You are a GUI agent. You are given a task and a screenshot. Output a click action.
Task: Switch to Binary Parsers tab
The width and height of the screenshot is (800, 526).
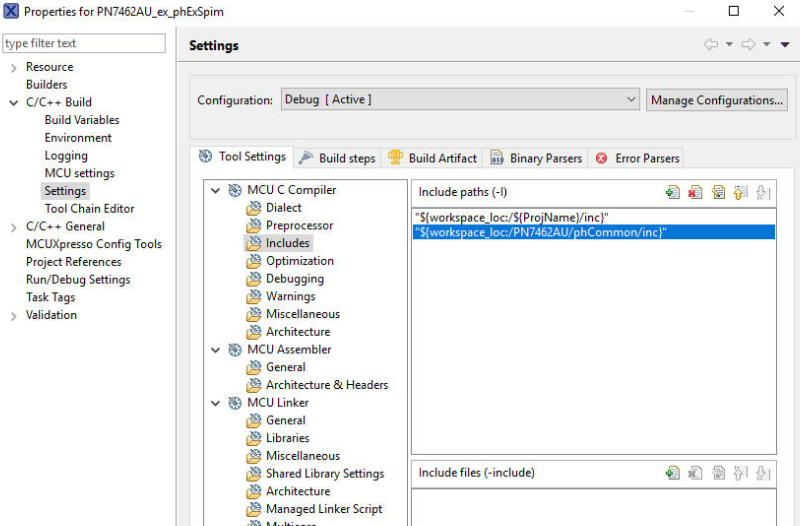tap(536, 158)
